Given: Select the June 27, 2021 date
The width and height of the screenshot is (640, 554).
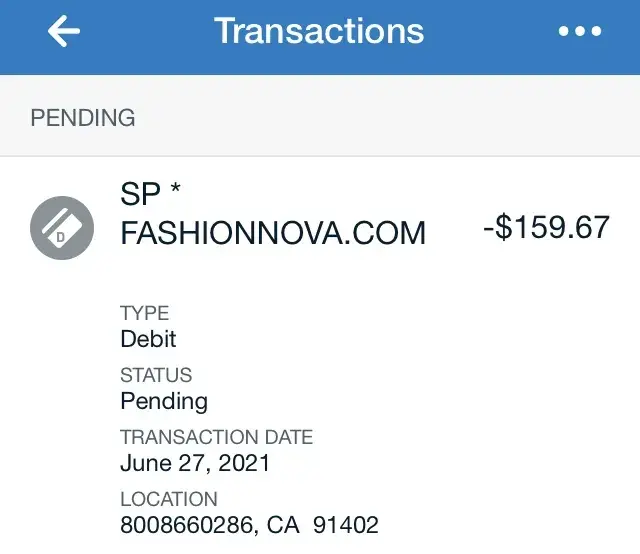Looking at the screenshot, I should point(195,463).
